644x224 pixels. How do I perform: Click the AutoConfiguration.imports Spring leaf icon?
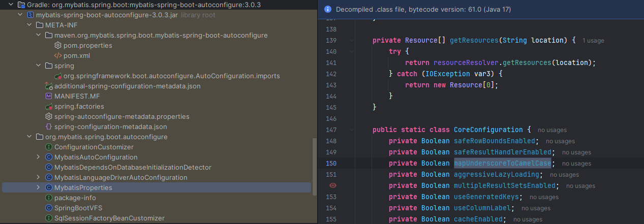(58, 76)
